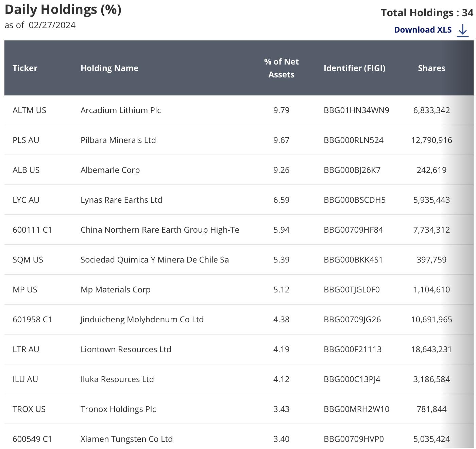This screenshot has height=449, width=476.
Task: Select identifier BBG000RLN524
Action: (x=354, y=140)
